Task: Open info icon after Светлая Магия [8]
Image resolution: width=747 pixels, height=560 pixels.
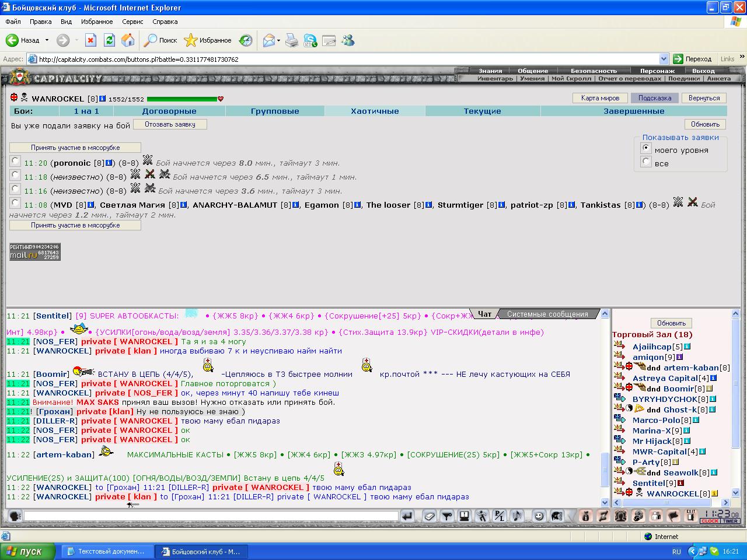Action: 184,205
